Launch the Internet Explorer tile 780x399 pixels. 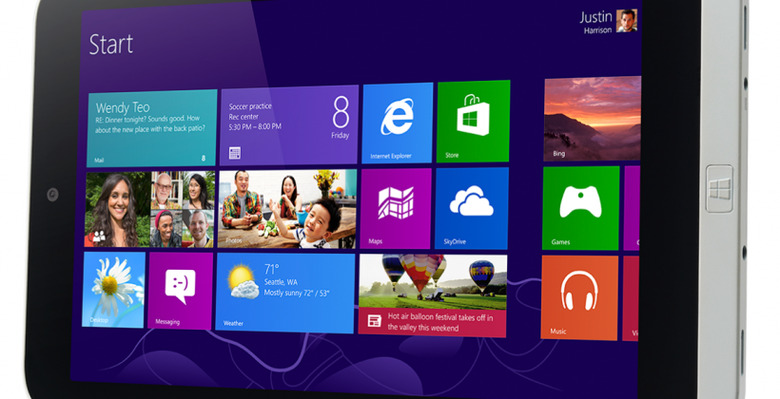click(x=397, y=123)
